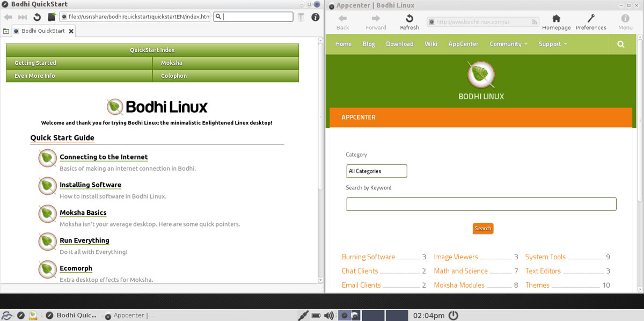Open Preferences in Appcenter browser
Screen dimensions: 644x321
coord(591,22)
